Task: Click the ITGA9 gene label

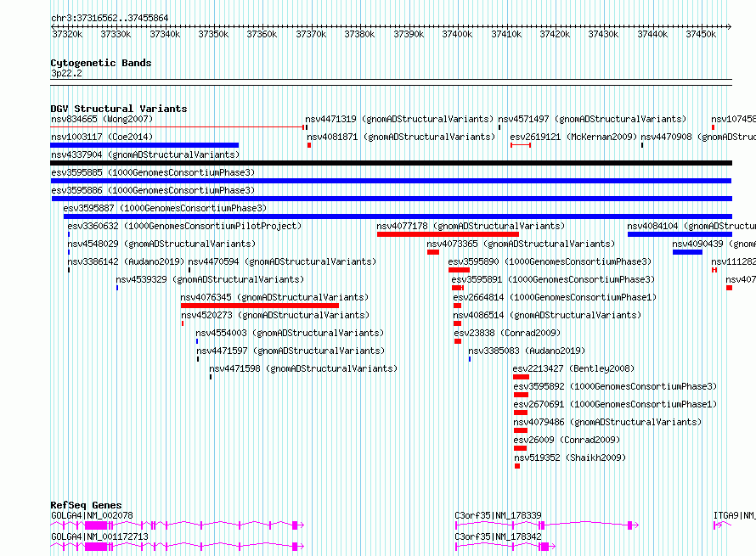Action: [734, 515]
